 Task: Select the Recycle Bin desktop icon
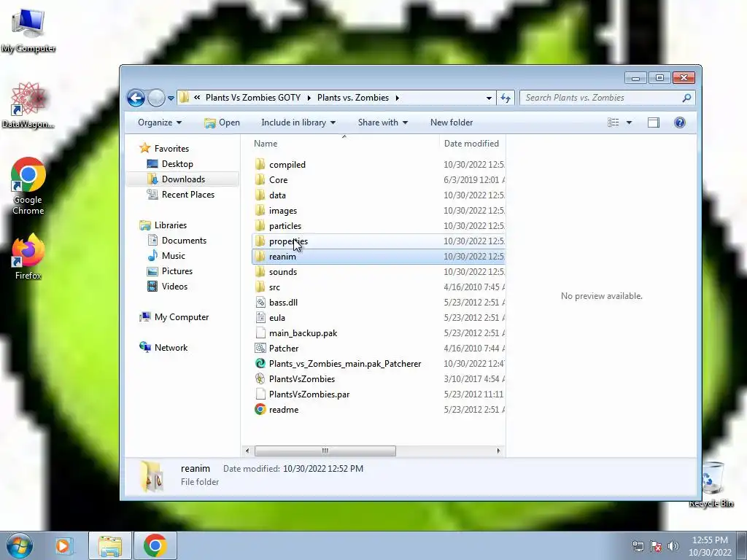[x=711, y=485]
